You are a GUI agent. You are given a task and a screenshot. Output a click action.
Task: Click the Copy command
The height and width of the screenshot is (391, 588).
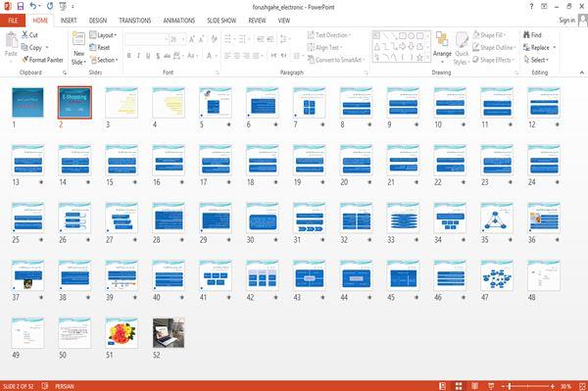point(32,47)
